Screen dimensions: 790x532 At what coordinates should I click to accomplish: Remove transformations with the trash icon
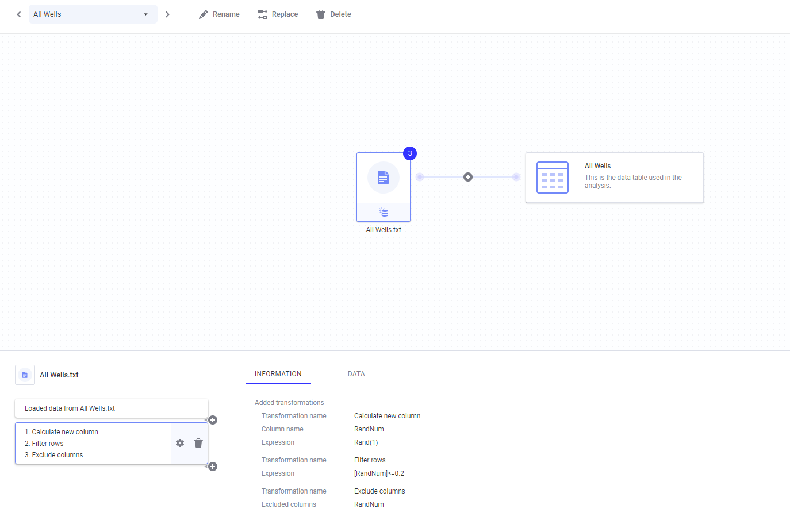point(198,443)
